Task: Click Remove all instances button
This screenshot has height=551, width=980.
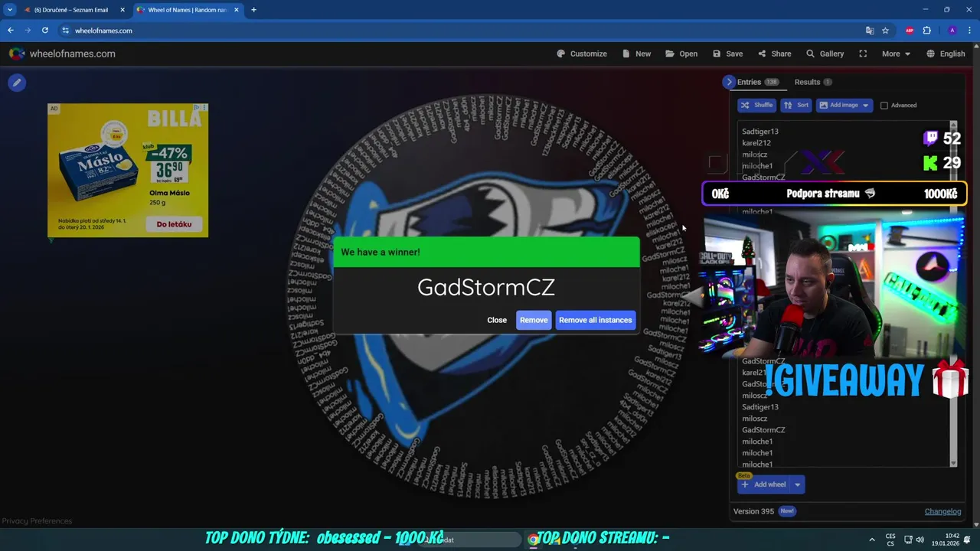Action: tap(596, 320)
